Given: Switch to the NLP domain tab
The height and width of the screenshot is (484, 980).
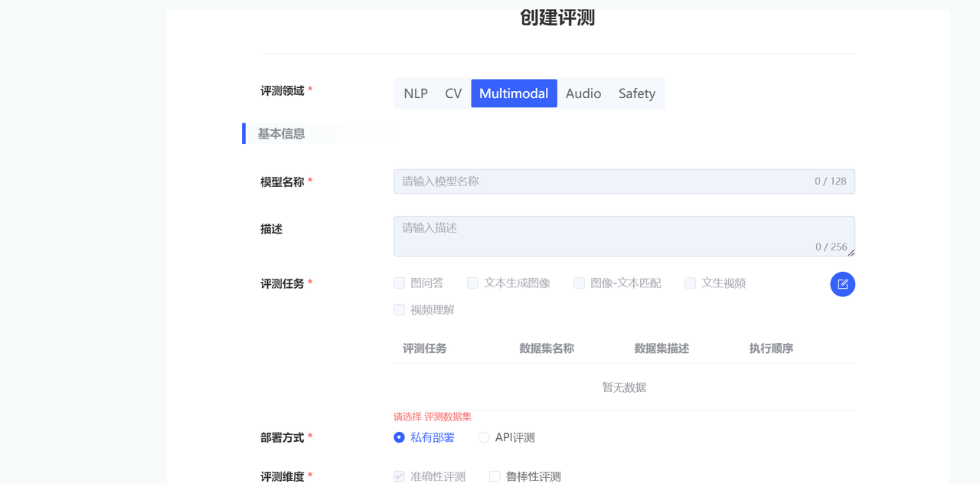Looking at the screenshot, I should coord(416,93).
